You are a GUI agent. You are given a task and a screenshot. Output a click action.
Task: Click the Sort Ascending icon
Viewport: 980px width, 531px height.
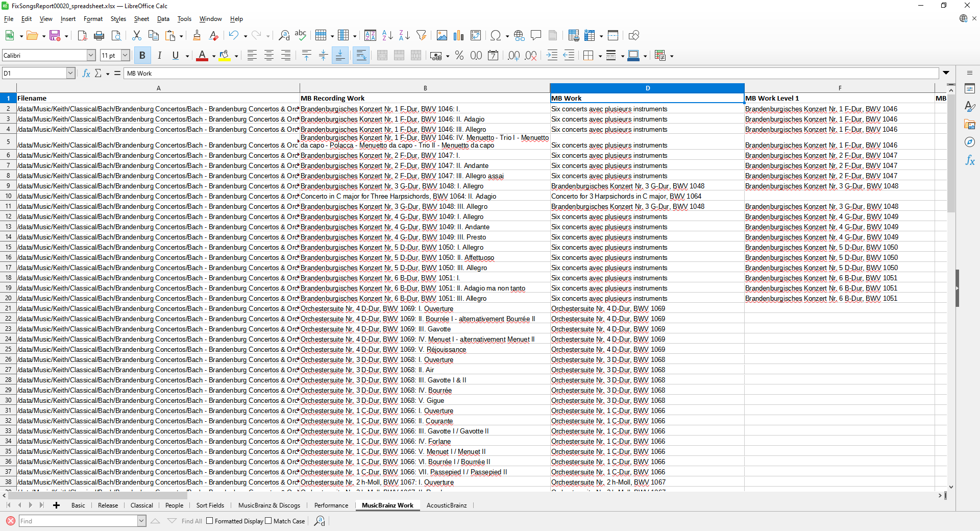pos(387,35)
